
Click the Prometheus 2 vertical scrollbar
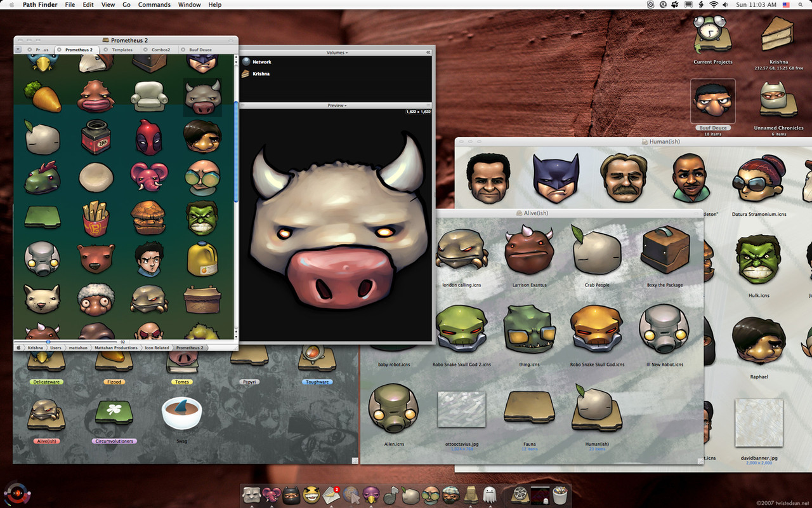click(236, 152)
